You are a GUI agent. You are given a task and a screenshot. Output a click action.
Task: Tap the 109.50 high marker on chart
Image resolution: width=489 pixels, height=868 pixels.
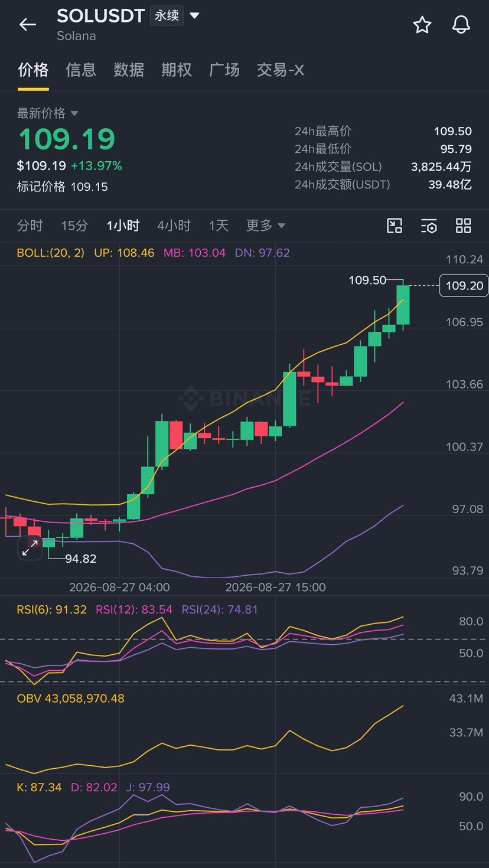[367, 280]
